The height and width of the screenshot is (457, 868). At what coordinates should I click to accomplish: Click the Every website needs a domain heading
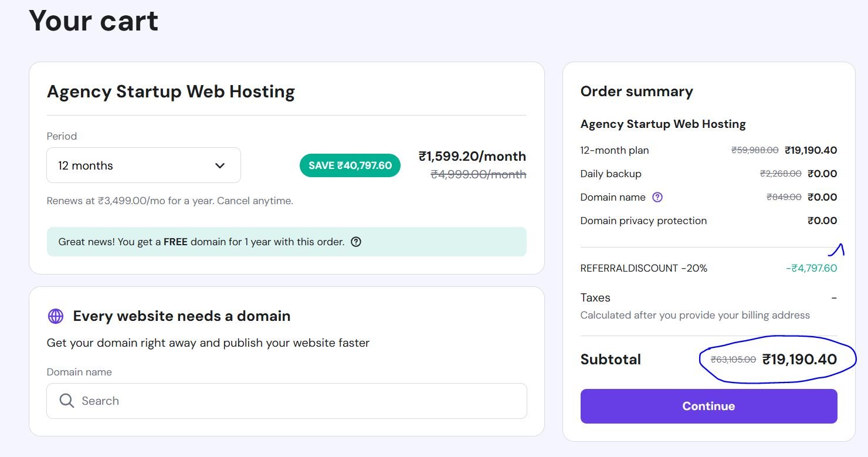coord(182,316)
